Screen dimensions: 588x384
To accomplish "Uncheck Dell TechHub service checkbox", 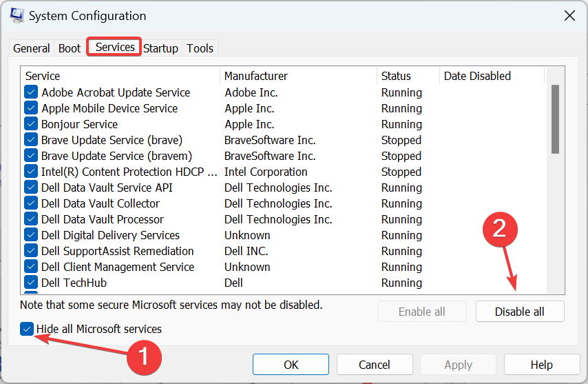I will (x=31, y=283).
